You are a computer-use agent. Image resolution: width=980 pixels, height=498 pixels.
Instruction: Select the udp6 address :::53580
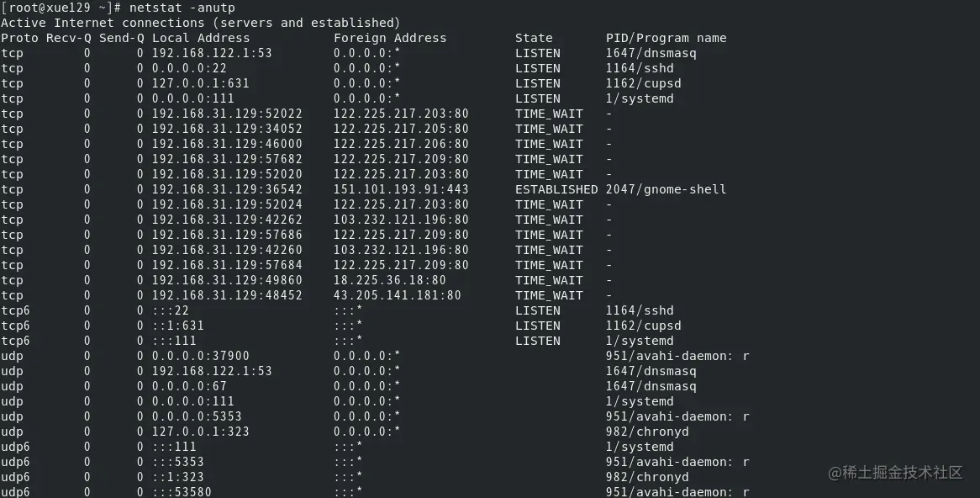(x=182, y=492)
